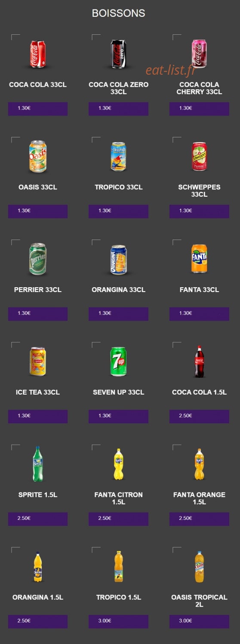This screenshot has width=240, height=644.
Task: Click the 2.50€ button under Fanta Citron 1.5L
Action: click(118, 519)
